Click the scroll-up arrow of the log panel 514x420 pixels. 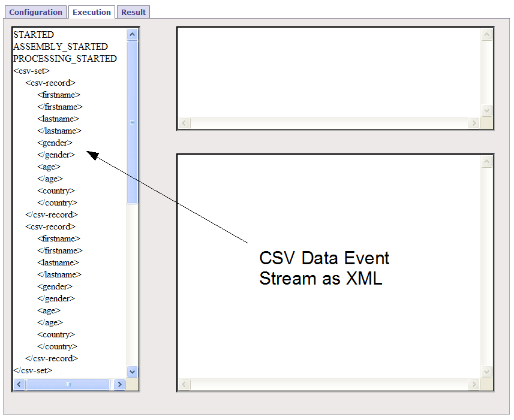[x=132, y=34]
